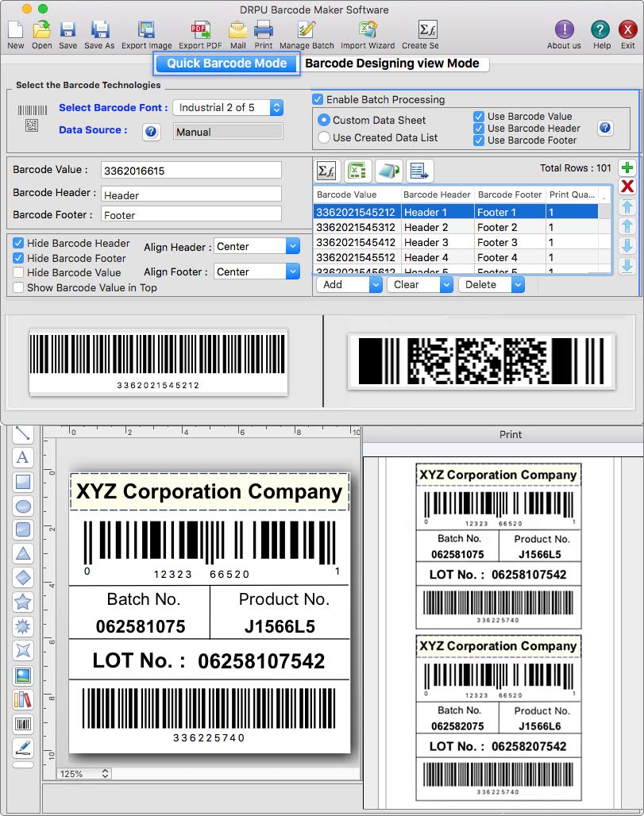This screenshot has height=816, width=644.
Task: Open Manage Batch from toolbar
Action: pyautogui.click(x=307, y=30)
